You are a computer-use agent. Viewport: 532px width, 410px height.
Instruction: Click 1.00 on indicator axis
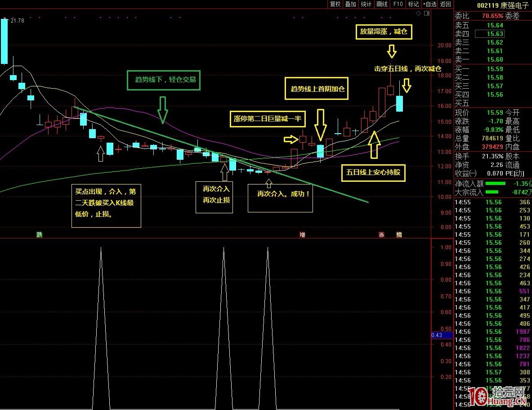click(x=446, y=247)
